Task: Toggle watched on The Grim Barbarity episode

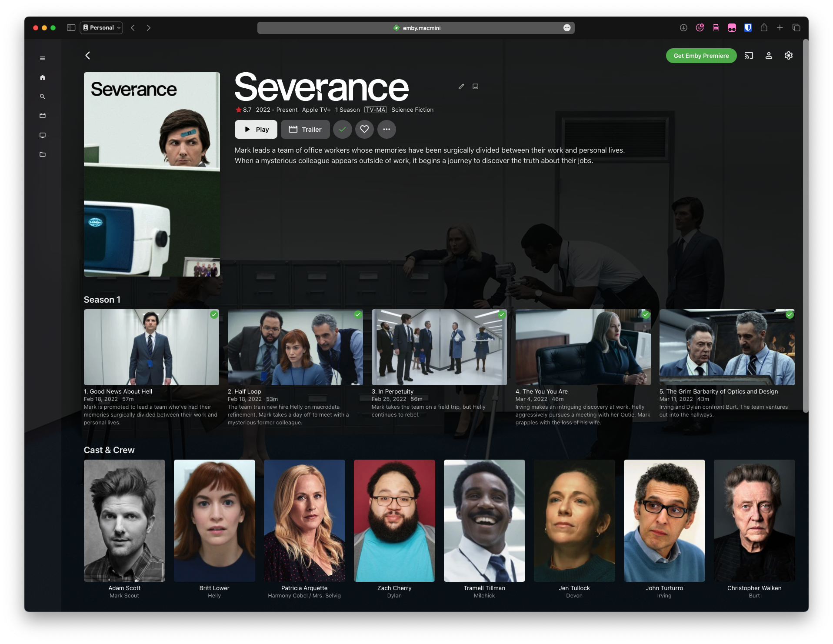Action: (790, 314)
